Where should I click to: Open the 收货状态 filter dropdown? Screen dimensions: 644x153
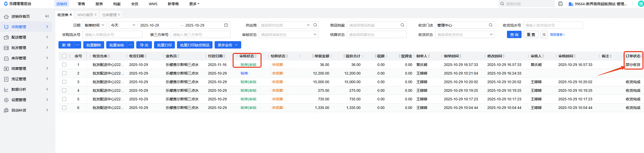465,35
